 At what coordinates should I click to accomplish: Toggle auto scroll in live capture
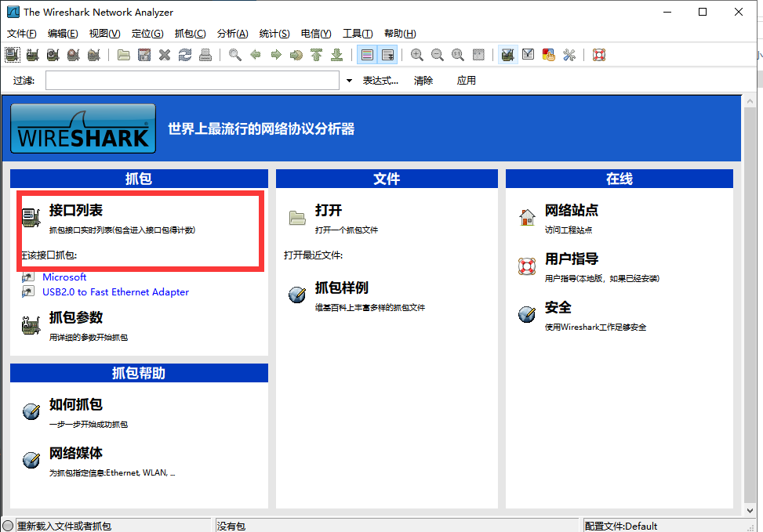click(x=388, y=55)
